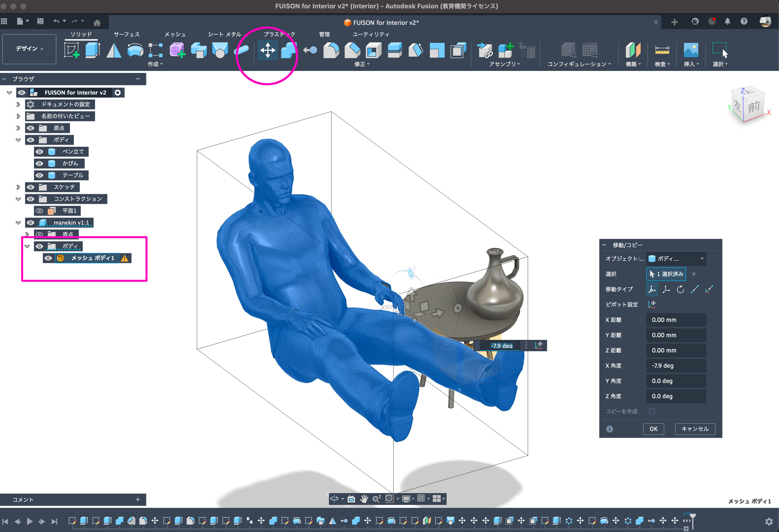779x532 pixels.
Task: Open the オブジェクト type dropdown
Action: coord(676,258)
